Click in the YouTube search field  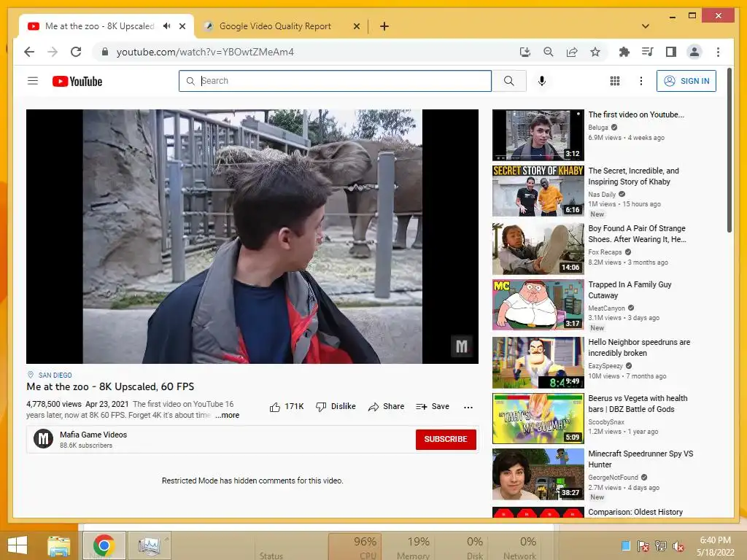click(x=335, y=81)
